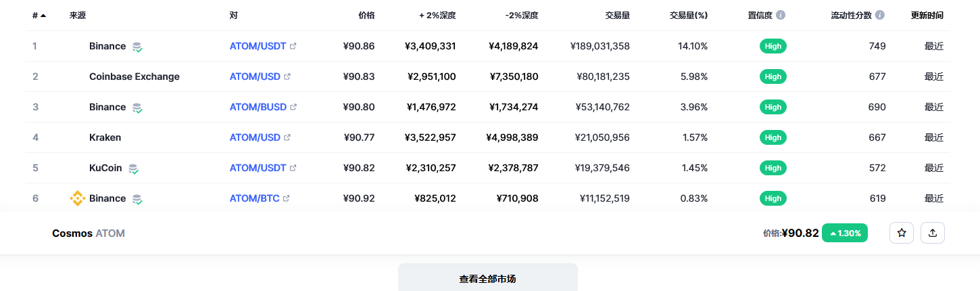980x291 pixels.
Task: Sort by the -2%深度 column header
Action: click(x=522, y=15)
